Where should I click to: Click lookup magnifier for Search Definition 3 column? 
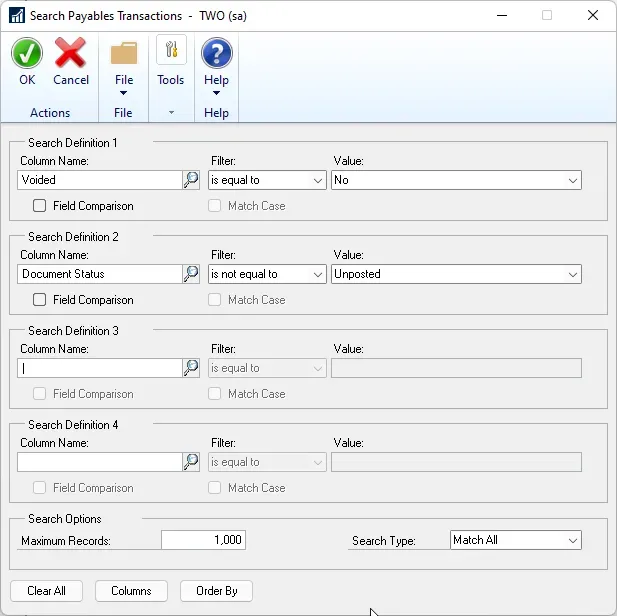191,368
